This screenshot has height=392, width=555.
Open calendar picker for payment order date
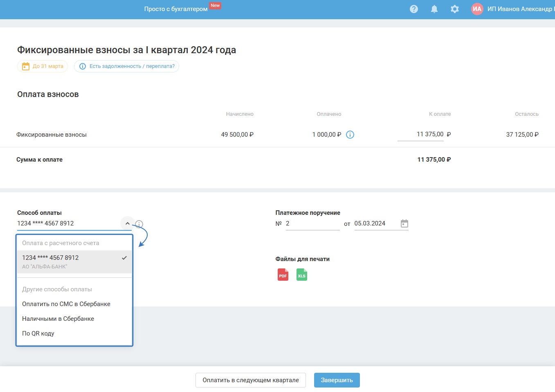[x=404, y=223]
